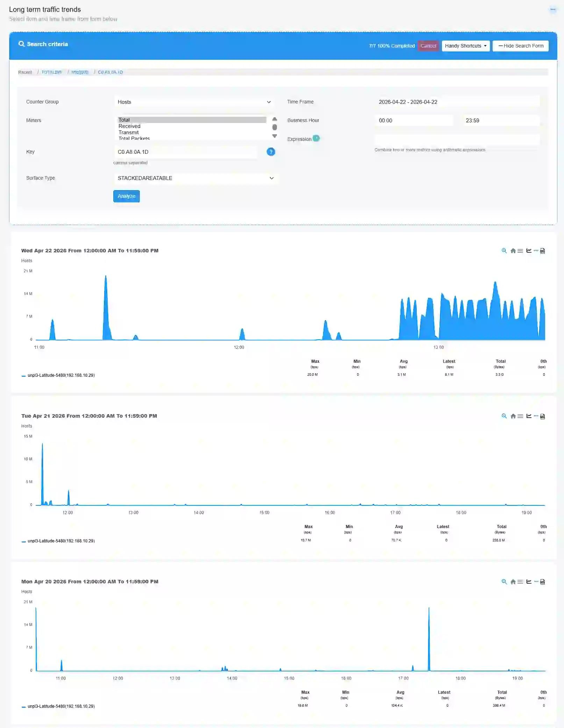Open hamburger menu on Wed Apr 22 chart
This screenshot has width=564, height=728.
click(520, 251)
